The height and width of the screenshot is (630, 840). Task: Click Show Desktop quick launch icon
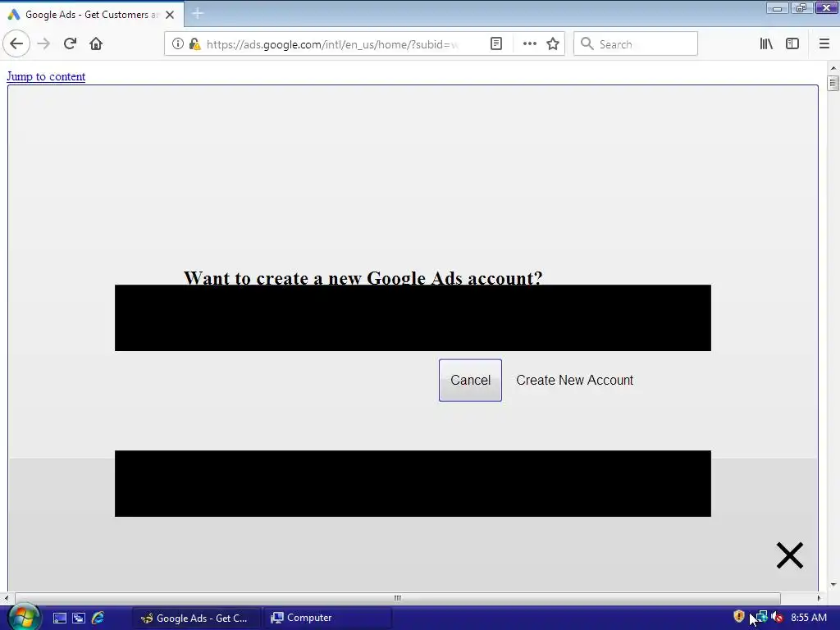(59, 618)
